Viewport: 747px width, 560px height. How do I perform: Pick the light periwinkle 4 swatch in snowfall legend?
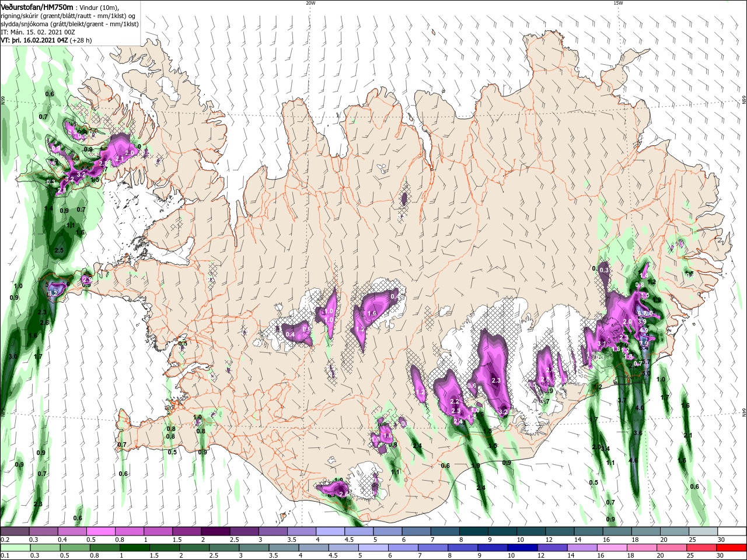point(330,531)
